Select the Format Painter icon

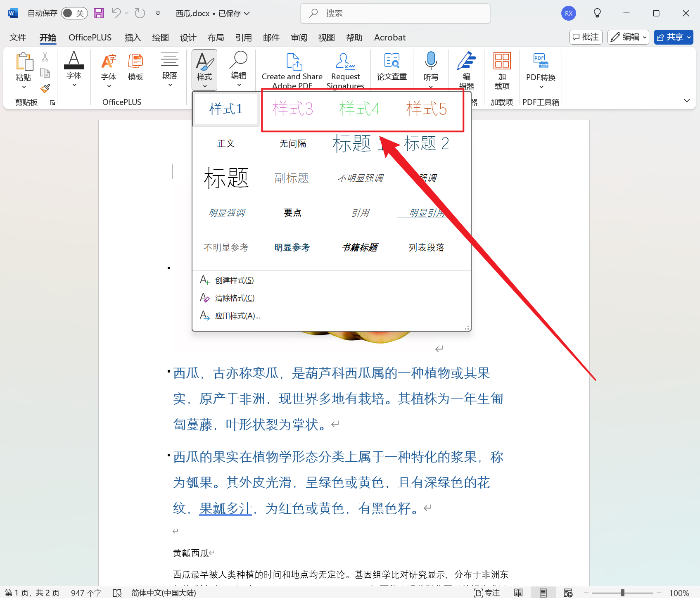pos(45,88)
